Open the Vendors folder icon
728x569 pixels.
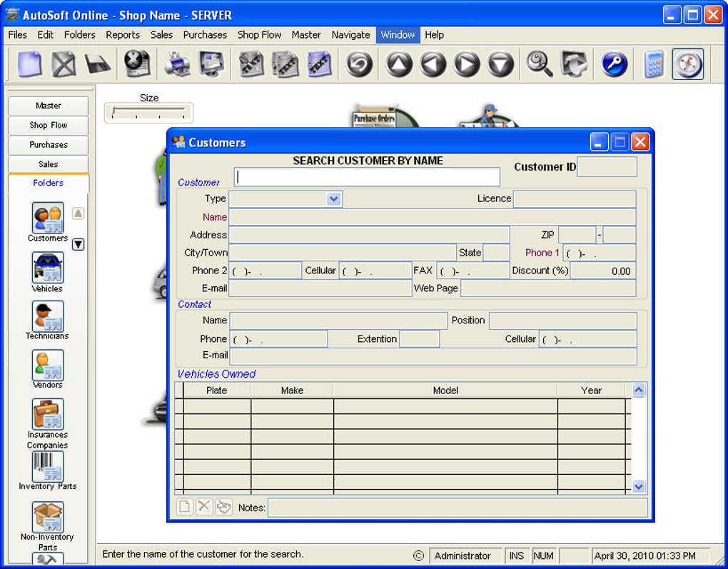(x=48, y=365)
